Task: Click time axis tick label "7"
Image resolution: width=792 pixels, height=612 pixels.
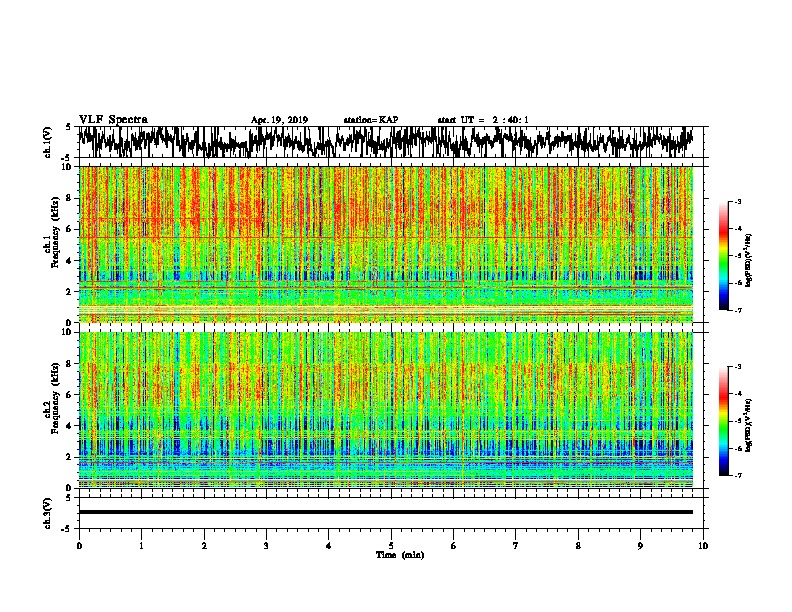Action: pos(516,546)
